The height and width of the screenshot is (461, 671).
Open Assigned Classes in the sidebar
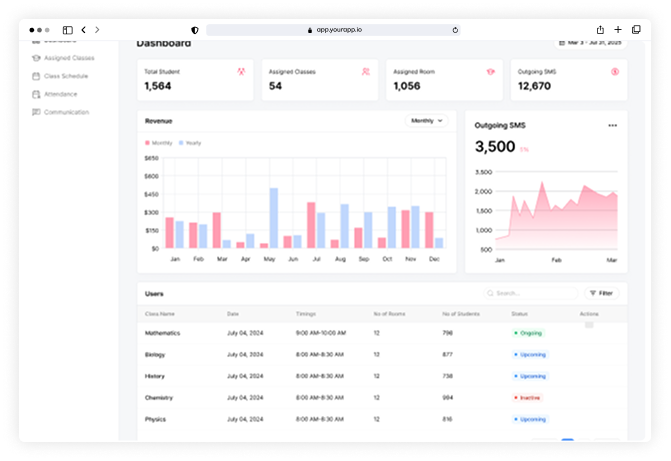(x=69, y=58)
